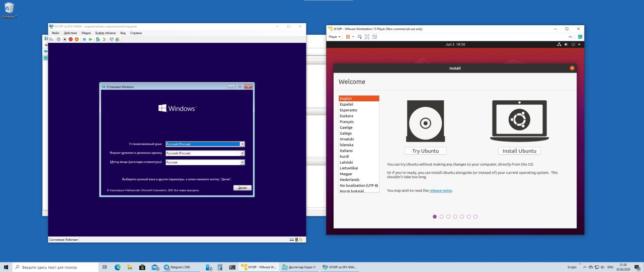Click the green Reset/Start icon in Hyper-V toolbar
Viewport: 644px width, 272px height.
coord(91,39)
